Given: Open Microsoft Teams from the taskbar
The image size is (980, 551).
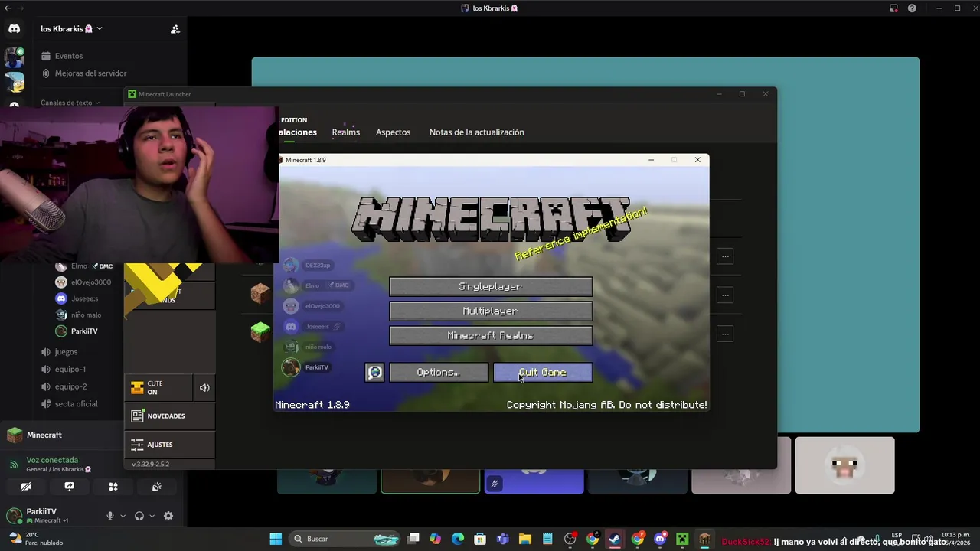Looking at the screenshot, I should tap(503, 539).
